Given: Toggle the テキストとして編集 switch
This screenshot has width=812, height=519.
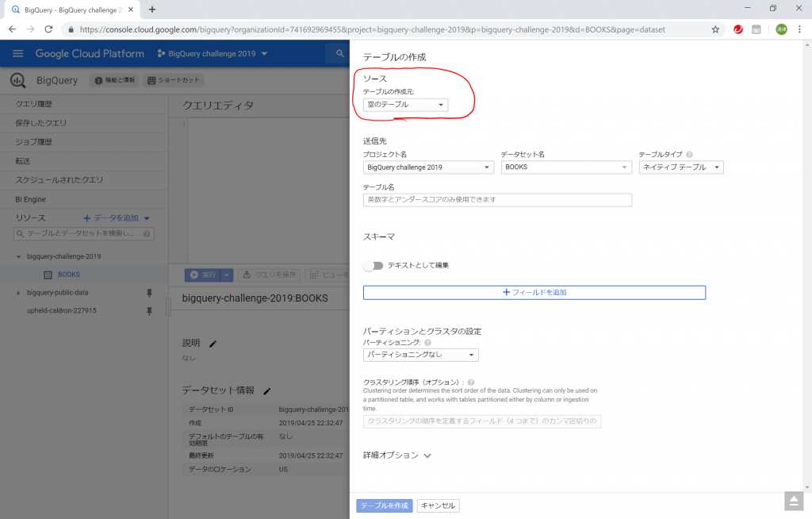Looking at the screenshot, I should click(x=373, y=265).
